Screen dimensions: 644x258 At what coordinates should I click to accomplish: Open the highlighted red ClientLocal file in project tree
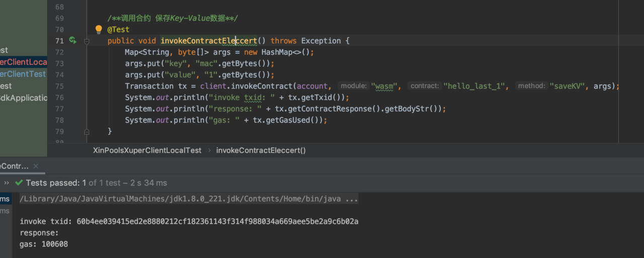(23, 62)
